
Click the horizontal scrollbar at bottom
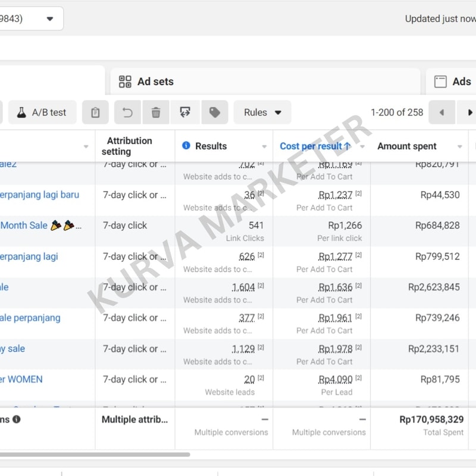tap(95, 455)
